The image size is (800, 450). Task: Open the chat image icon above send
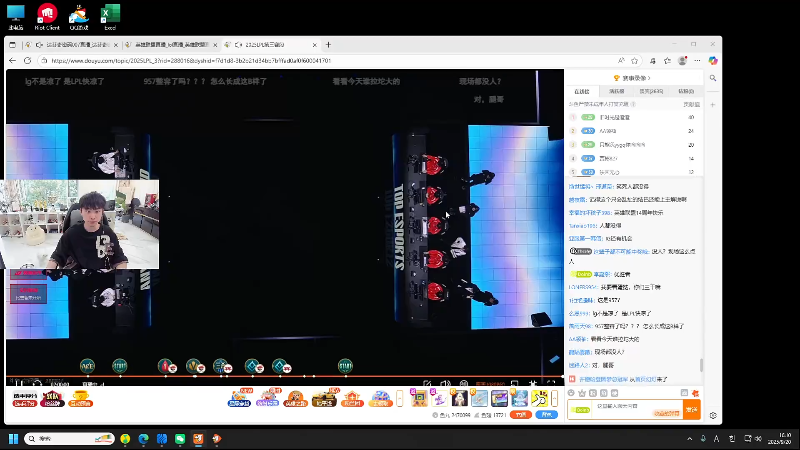[x=684, y=392]
